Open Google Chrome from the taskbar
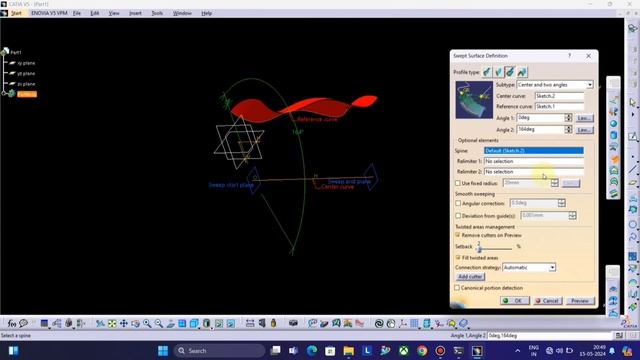 (422, 351)
